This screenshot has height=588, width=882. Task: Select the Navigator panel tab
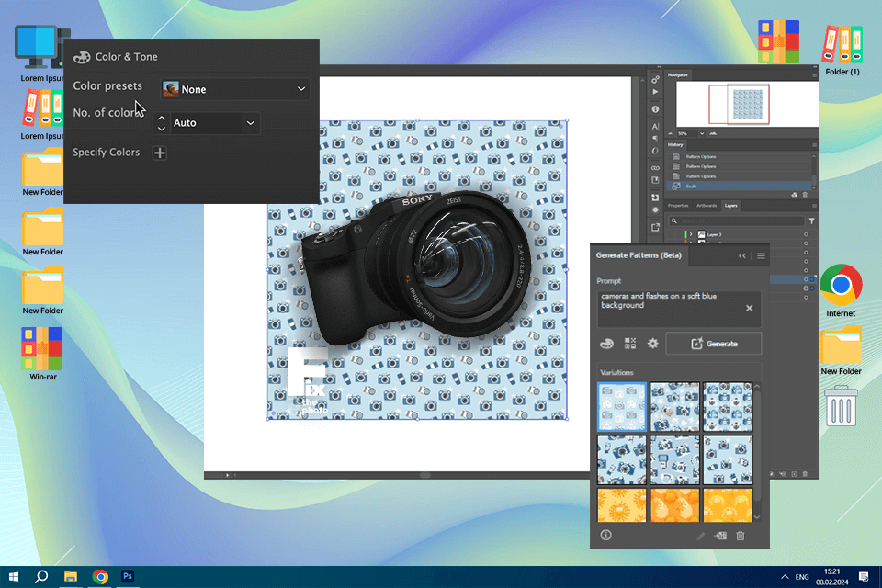pos(678,74)
